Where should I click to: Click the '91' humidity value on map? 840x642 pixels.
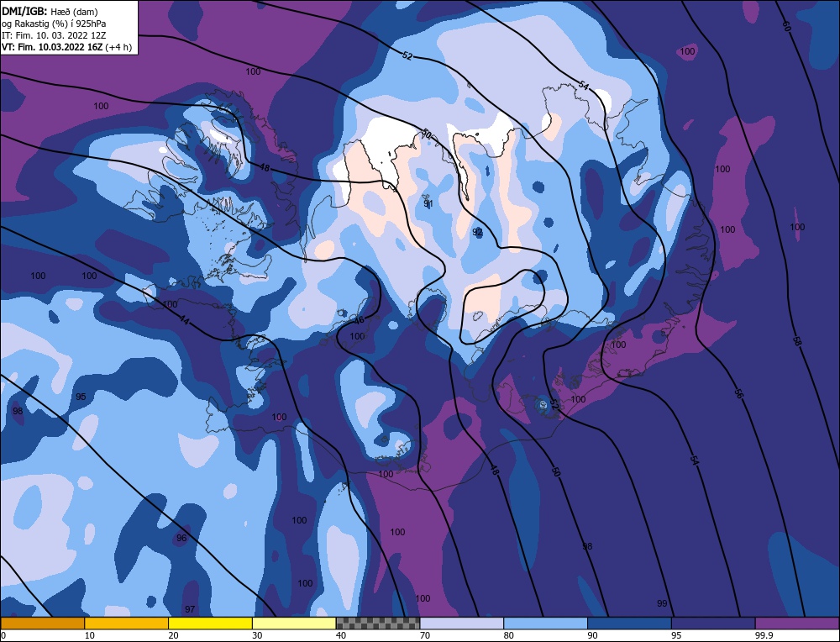(x=428, y=203)
